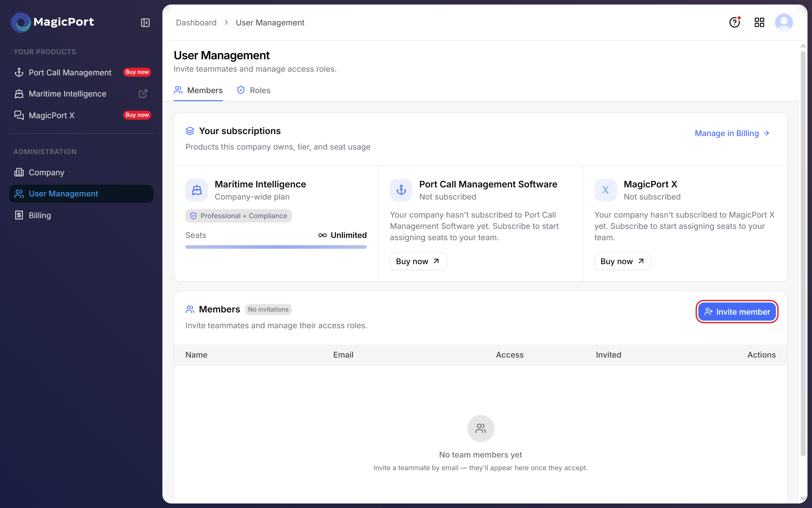This screenshot has width=812, height=508.
Task: Switch to the Roles tab
Action: 254,90
